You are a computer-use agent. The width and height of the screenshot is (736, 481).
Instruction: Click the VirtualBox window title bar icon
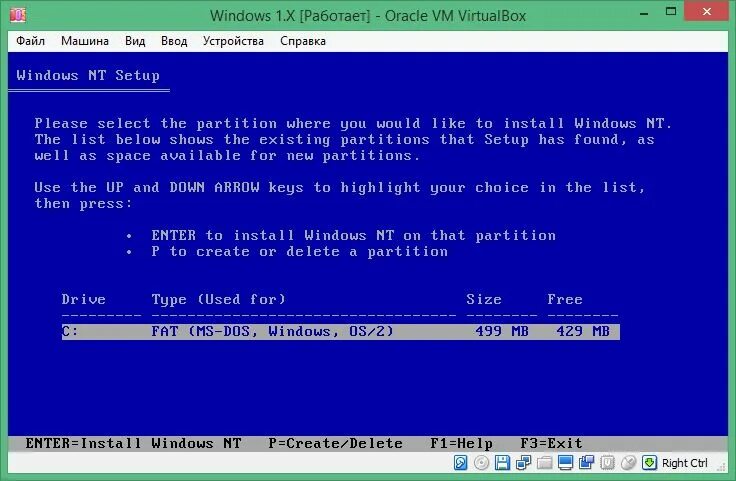(18, 15)
